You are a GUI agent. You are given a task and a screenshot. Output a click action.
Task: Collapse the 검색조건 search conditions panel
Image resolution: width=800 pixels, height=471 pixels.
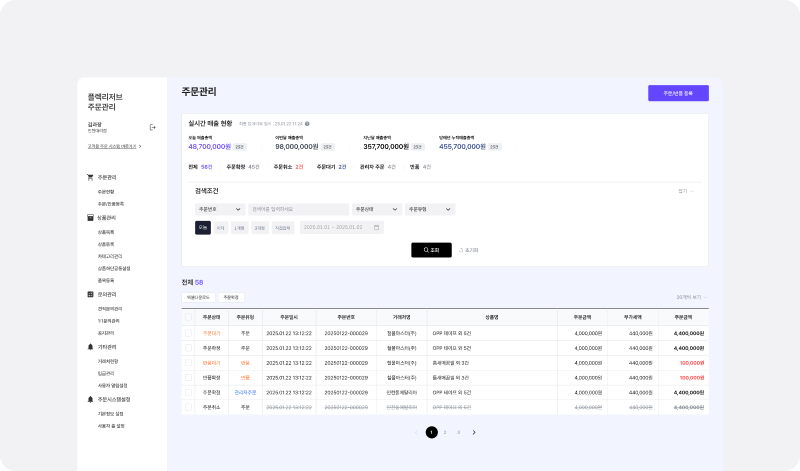pos(686,191)
